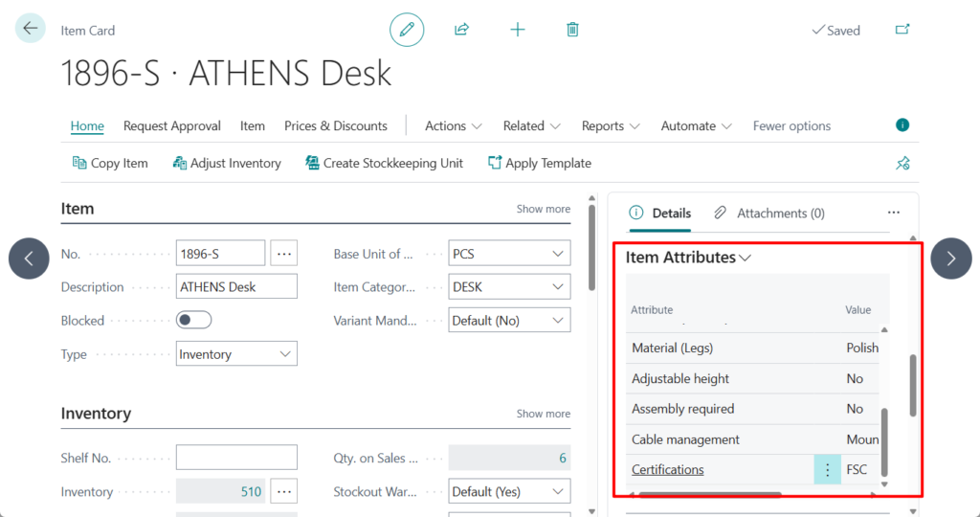The image size is (980, 517).
Task: Click the Item Attributes vertical scrollbar
Action: [x=912, y=385]
